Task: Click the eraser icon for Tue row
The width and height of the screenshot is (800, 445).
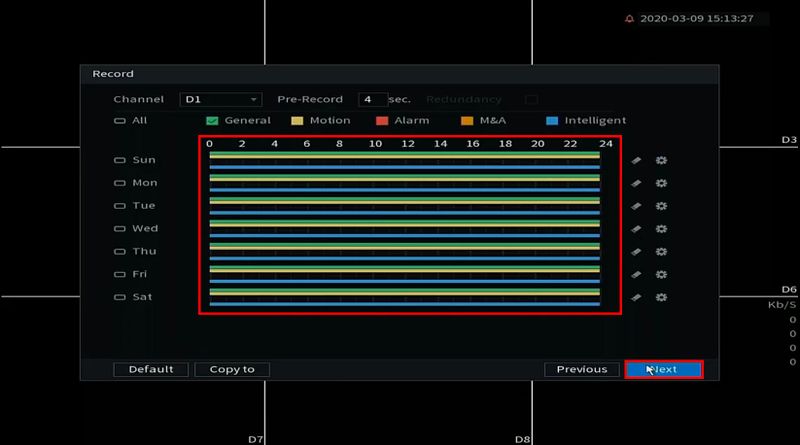Action: (636, 206)
